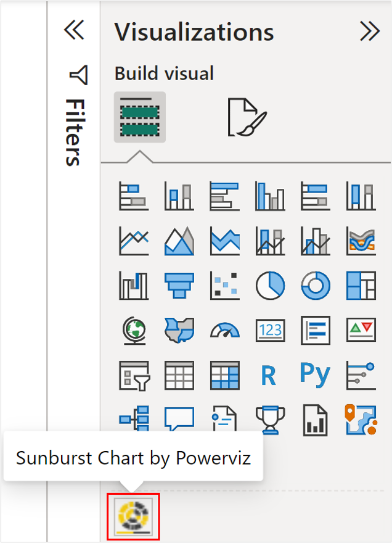Image resolution: width=392 pixels, height=543 pixels.
Task: Select the Pie chart visual
Action: click(x=270, y=286)
